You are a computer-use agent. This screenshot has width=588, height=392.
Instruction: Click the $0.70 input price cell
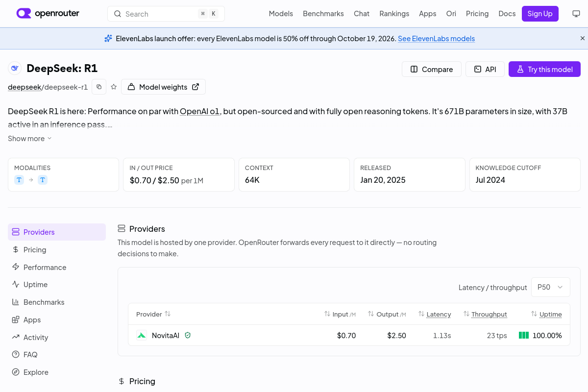346,336
